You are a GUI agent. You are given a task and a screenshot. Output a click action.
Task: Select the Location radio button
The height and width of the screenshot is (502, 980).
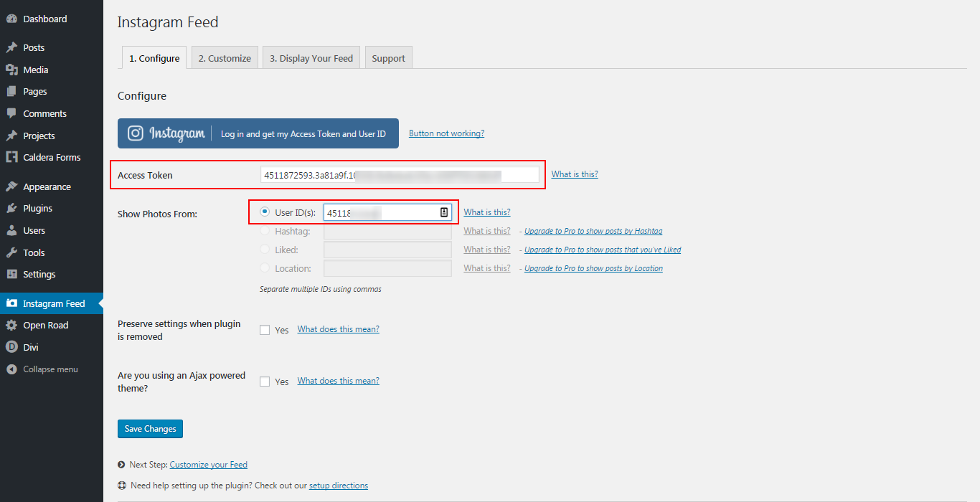click(x=265, y=268)
